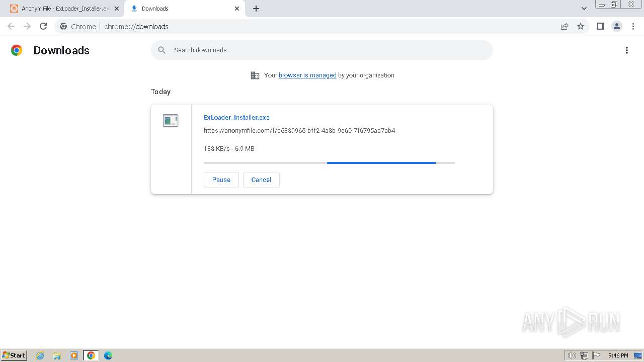644x362 pixels.
Task: Open Downloads page more actions menu
Action: 627,50
